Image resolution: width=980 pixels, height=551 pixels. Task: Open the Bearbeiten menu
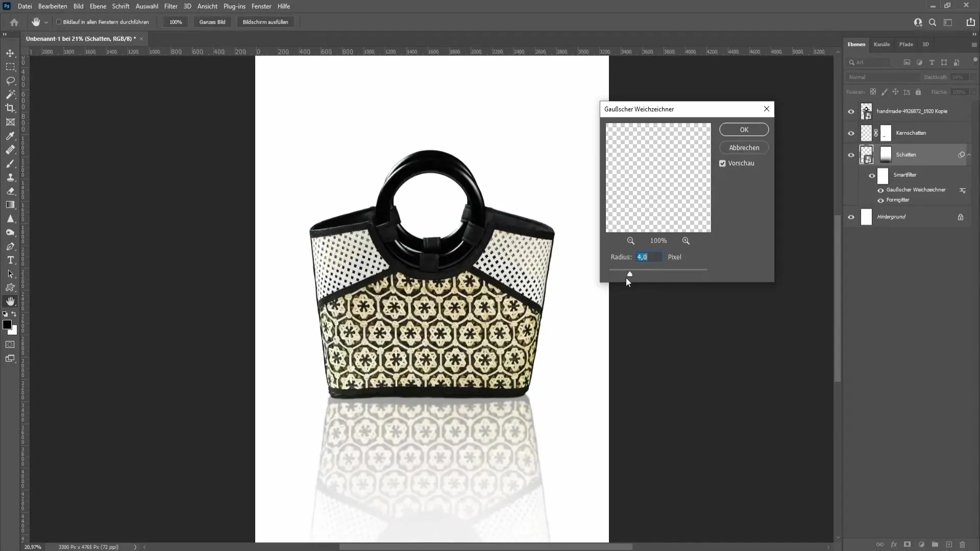53,6
